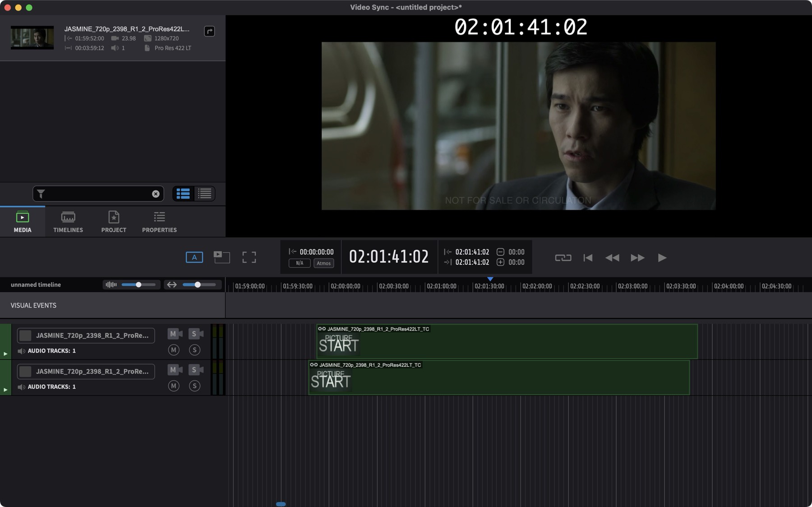Select detailed list view icon

click(183, 194)
